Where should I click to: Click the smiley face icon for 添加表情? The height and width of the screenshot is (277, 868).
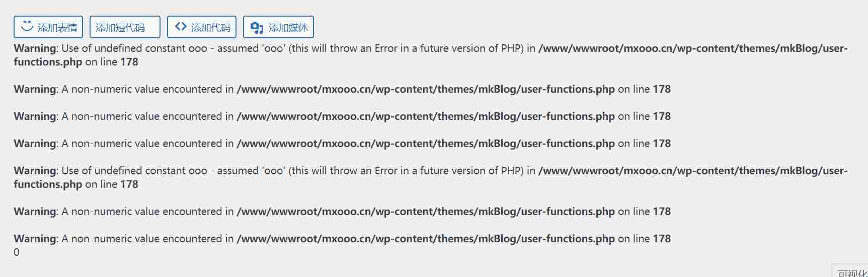[27, 26]
